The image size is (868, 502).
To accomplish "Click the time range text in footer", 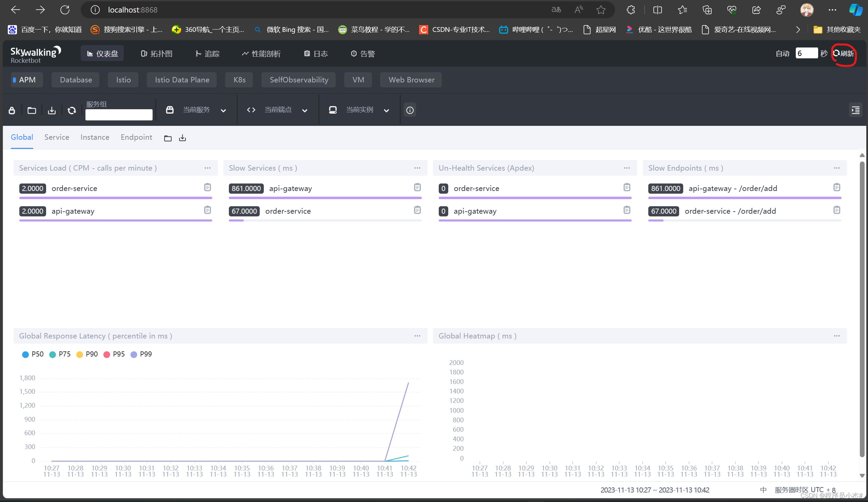I will coord(655,489).
